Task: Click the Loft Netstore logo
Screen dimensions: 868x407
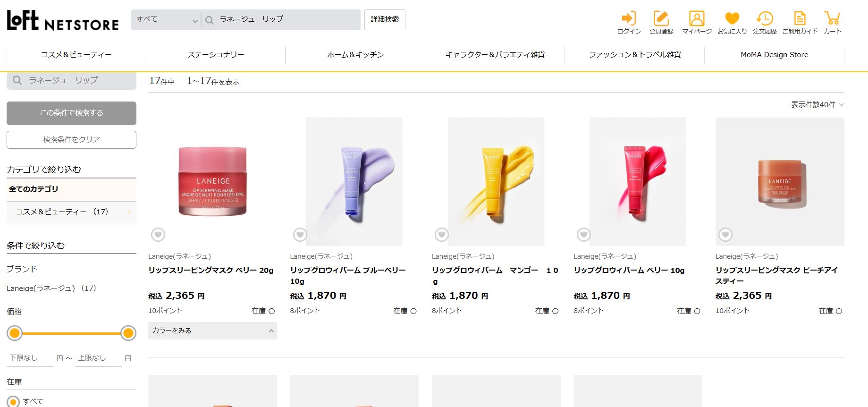Action: click(63, 20)
